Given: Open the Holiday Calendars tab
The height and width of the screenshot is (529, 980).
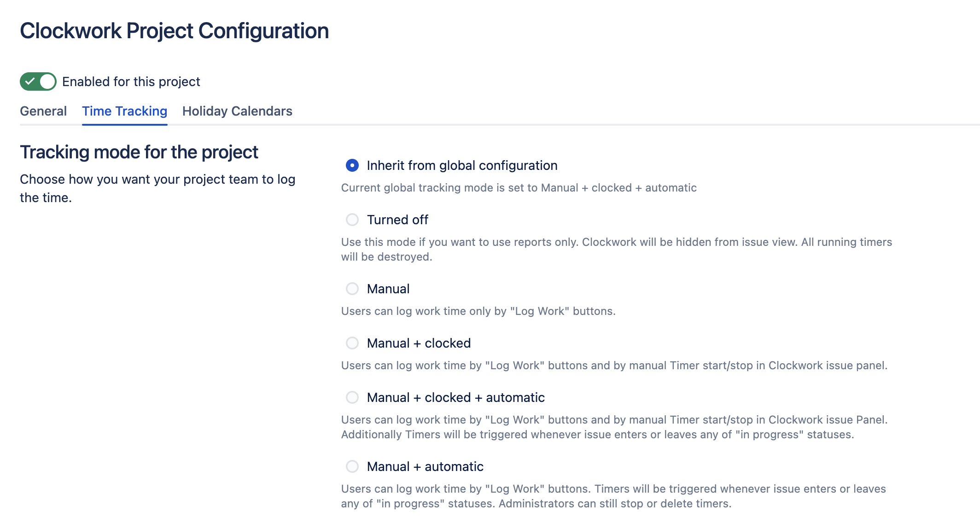Looking at the screenshot, I should 237,111.
